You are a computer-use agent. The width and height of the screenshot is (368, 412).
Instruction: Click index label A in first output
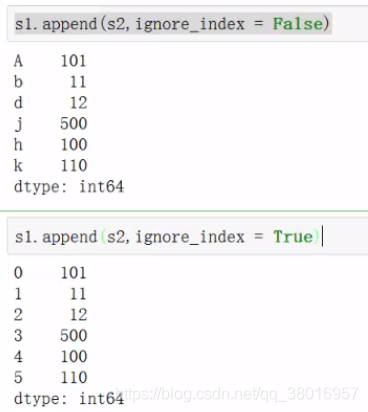tap(18, 61)
